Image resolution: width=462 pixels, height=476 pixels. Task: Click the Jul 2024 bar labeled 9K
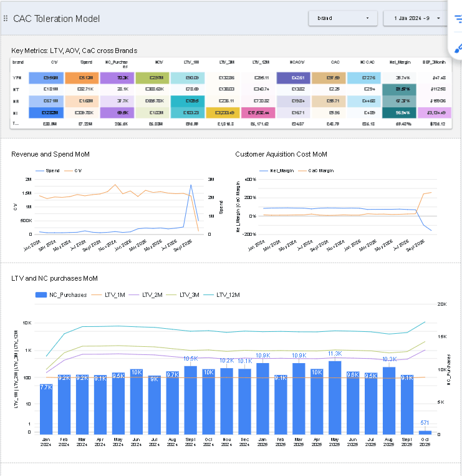point(155,405)
